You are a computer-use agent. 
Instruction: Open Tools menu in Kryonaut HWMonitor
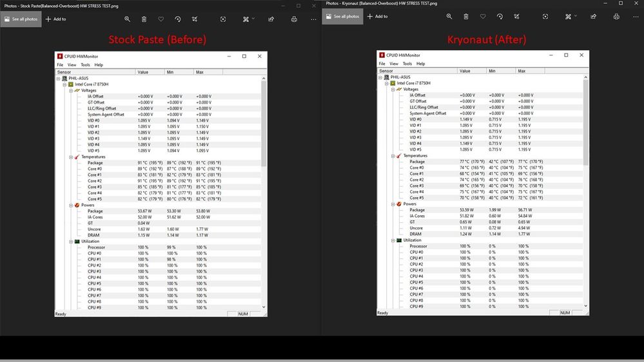click(x=407, y=64)
